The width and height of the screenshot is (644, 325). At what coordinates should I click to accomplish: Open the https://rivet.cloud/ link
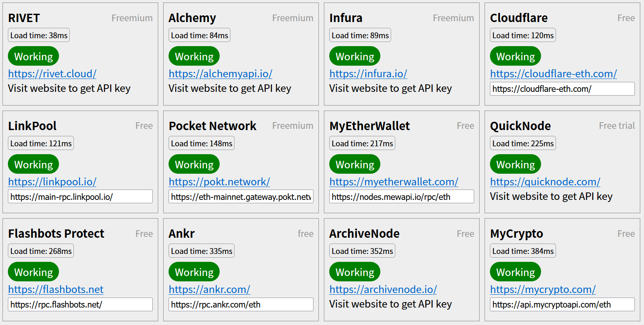click(x=52, y=74)
